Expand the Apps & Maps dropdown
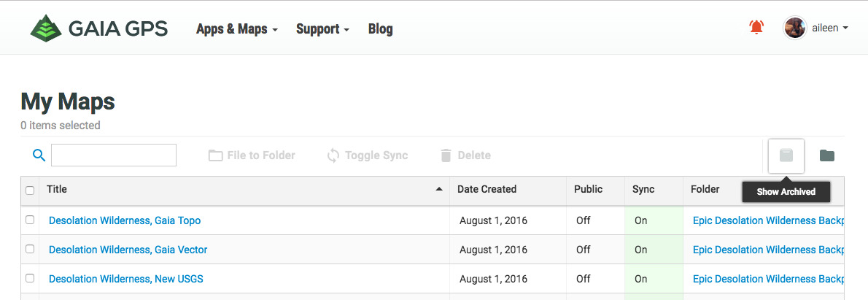This screenshot has width=868, height=300. coord(237,29)
